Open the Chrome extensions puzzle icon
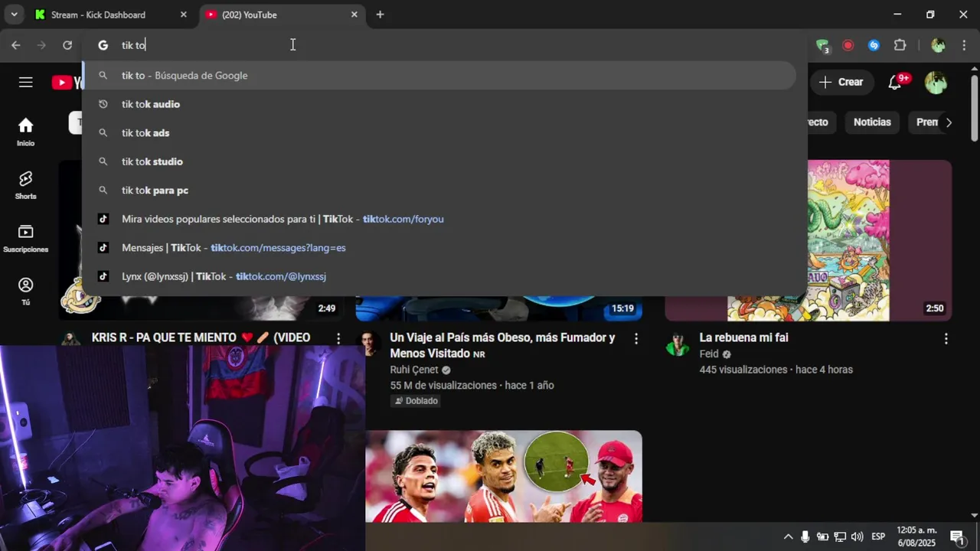 click(900, 45)
